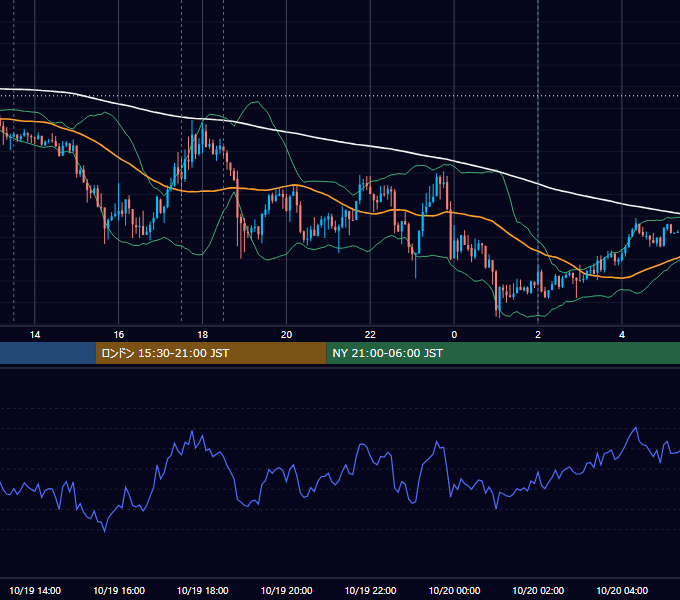Image resolution: width=680 pixels, height=600 pixels.
Task: Click the 10/19 16:00 date label
Action: [x=119, y=590]
